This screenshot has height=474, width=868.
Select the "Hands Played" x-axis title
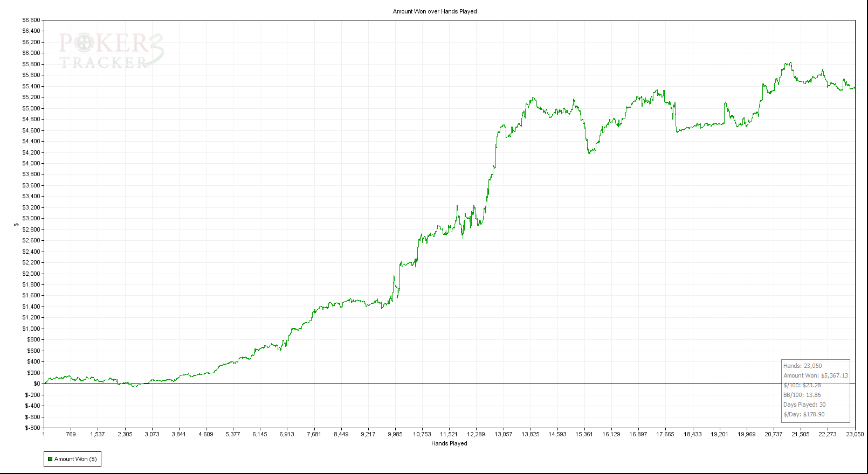point(449,443)
